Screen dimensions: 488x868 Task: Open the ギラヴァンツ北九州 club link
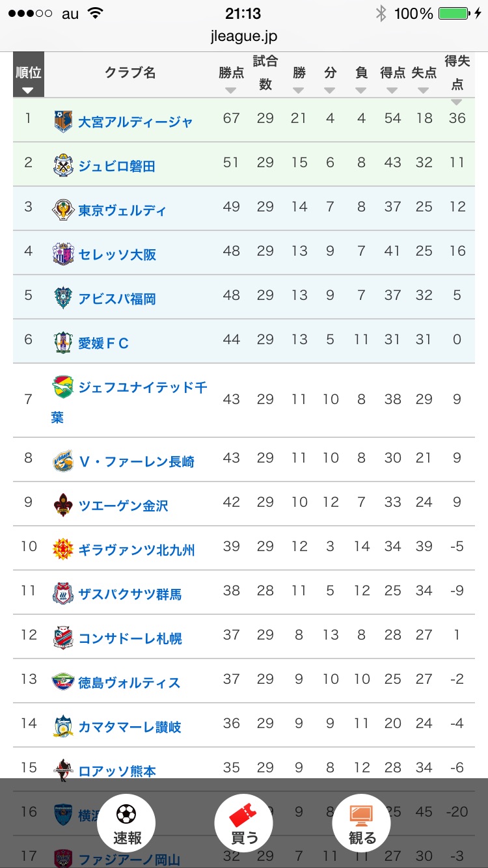pos(136,550)
